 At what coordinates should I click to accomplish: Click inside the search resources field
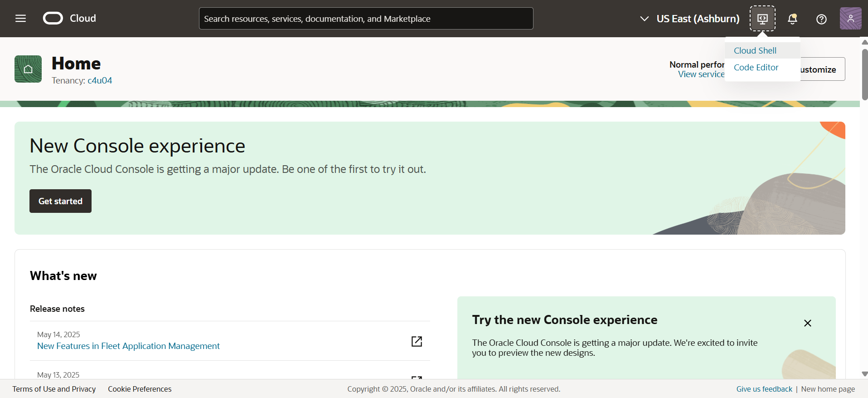[x=366, y=19]
